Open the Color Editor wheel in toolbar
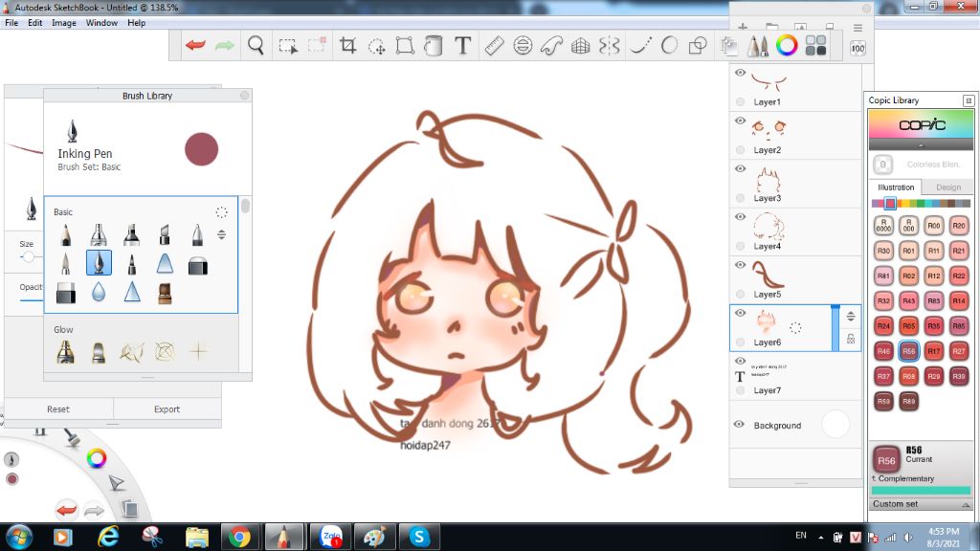Viewport: 980px width, 551px height. 787,46
